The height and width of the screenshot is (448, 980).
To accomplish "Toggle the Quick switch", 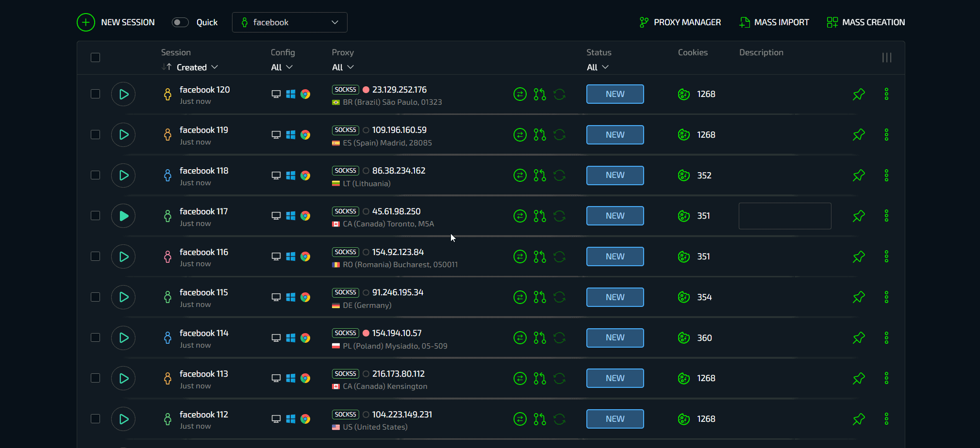I will (x=180, y=22).
